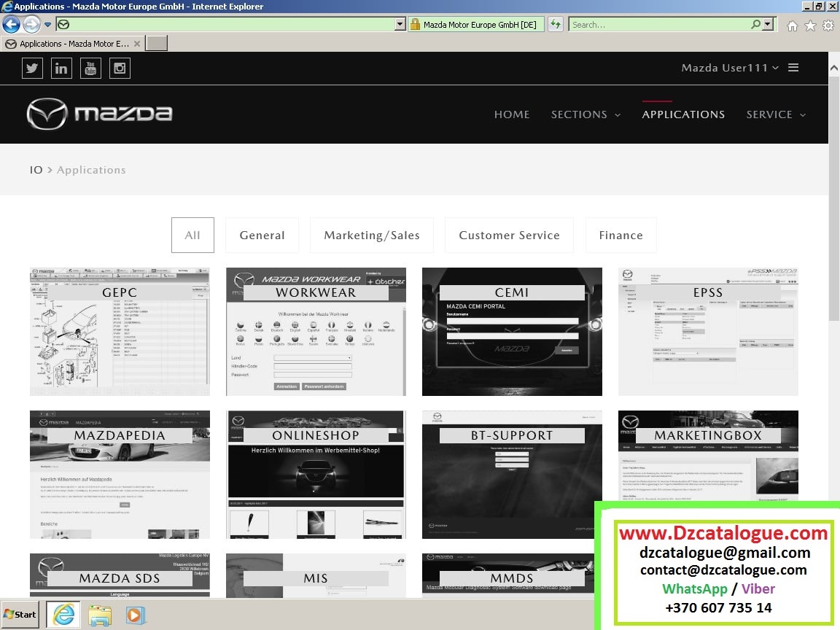Click in the browser address bar
840x630 pixels.
coord(232,25)
